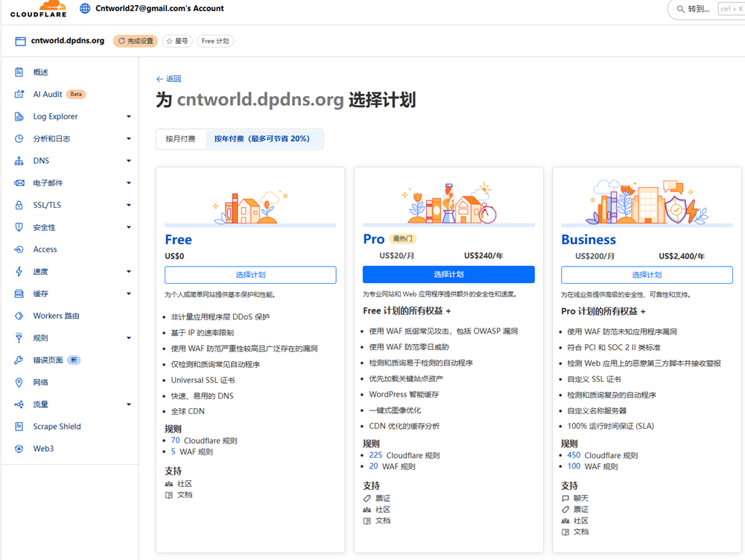Click the 规则 rules filter icon
The width and height of the screenshot is (745, 560).
click(19, 337)
